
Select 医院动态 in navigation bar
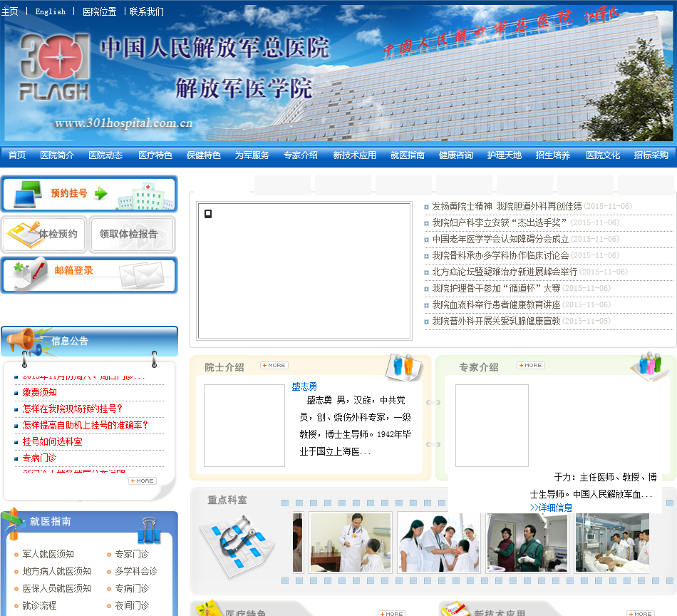click(105, 155)
